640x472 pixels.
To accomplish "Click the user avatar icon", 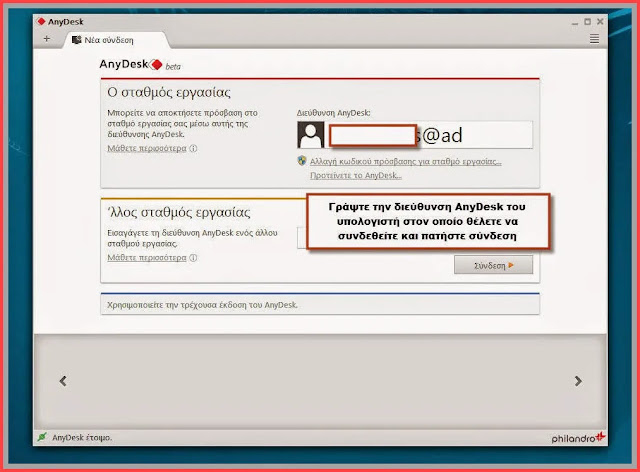I will point(311,135).
